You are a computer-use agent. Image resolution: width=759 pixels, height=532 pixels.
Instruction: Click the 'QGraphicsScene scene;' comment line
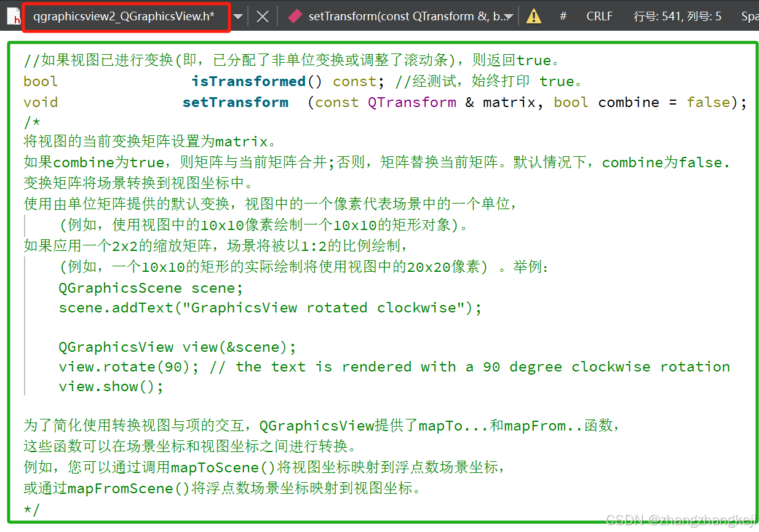(151, 288)
